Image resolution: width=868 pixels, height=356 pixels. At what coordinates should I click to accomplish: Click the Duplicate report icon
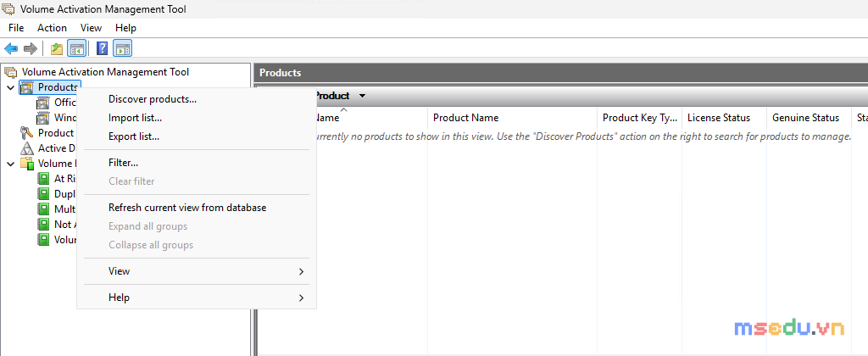[x=43, y=194]
